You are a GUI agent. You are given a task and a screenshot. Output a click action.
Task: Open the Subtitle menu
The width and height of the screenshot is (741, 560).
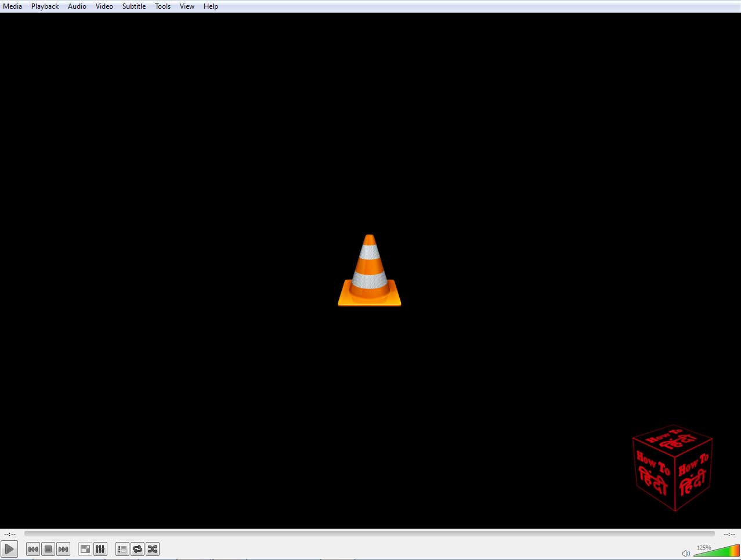134,6
